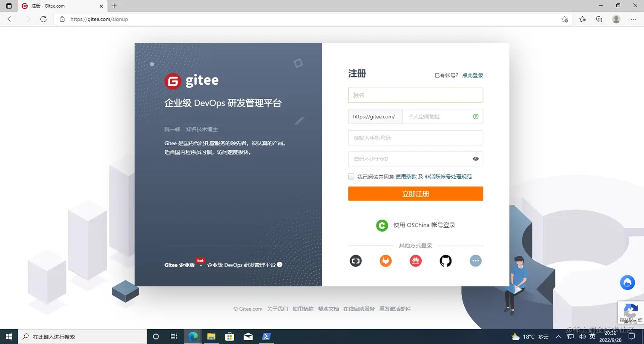Click the 点此登录 login link

click(473, 75)
